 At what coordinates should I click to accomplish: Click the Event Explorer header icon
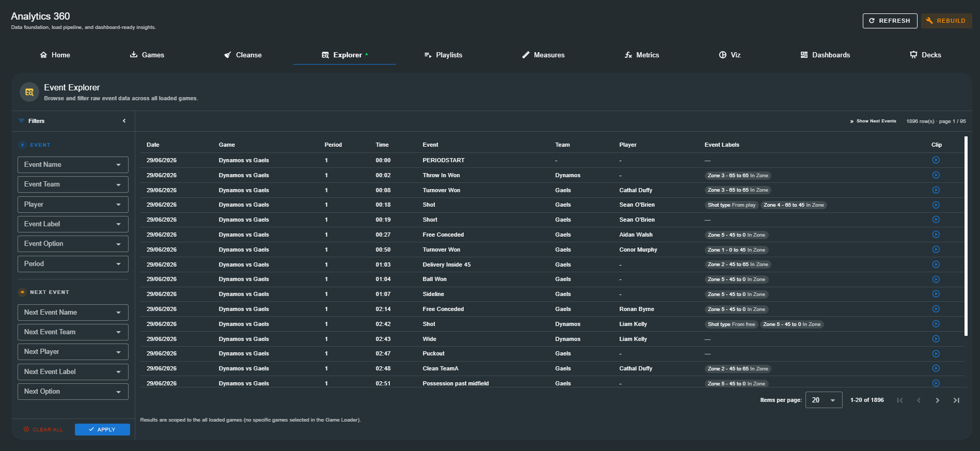[x=29, y=92]
